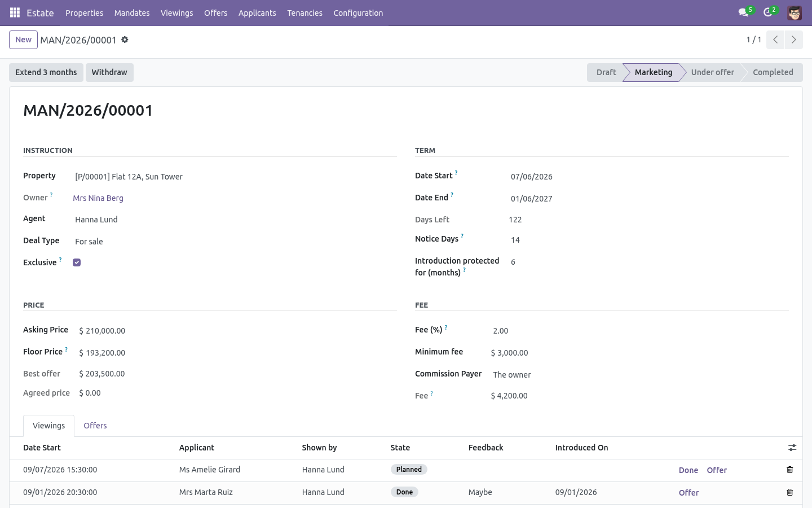Open the Commission Payer selection
Screen dimensions: 812x508
639,375
